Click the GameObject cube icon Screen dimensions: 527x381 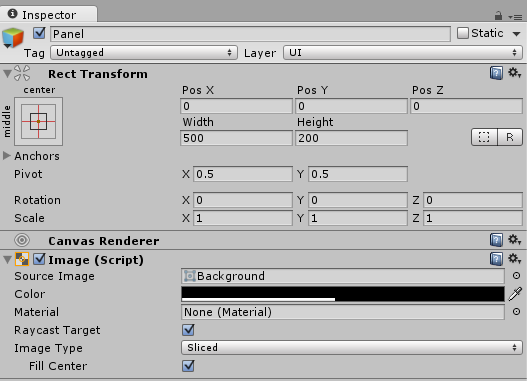13,38
